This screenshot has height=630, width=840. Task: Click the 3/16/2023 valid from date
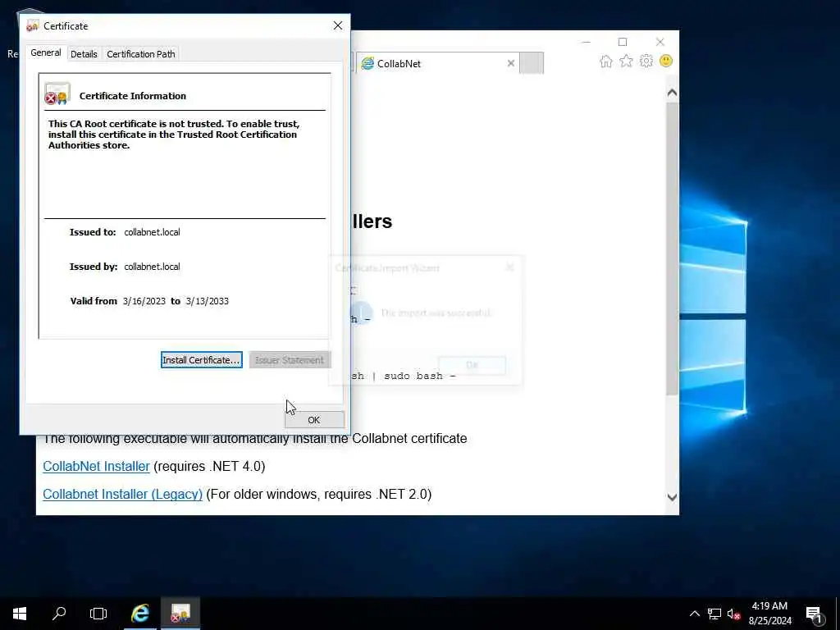(x=144, y=301)
